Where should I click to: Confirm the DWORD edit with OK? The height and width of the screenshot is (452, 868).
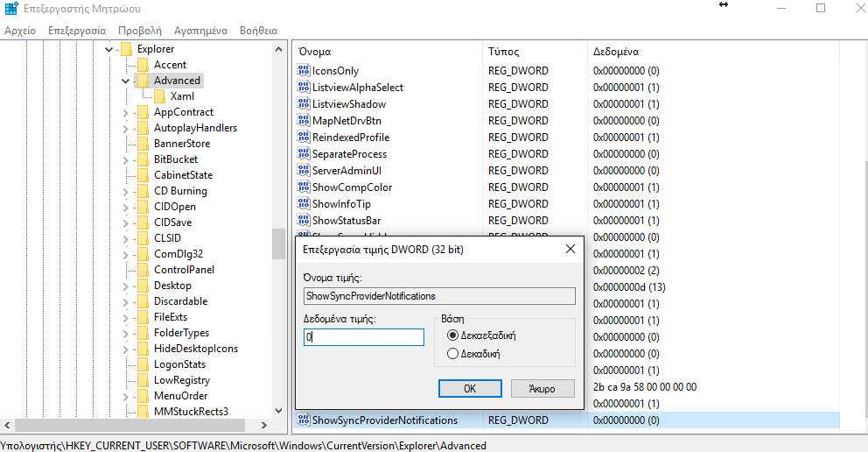click(470, 388)
